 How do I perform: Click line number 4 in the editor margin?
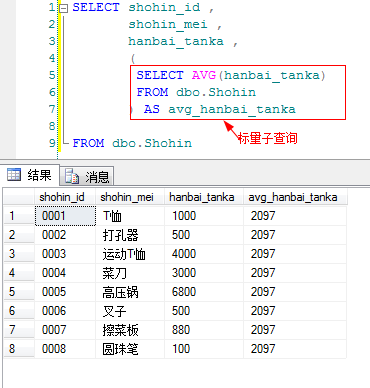tap(52, 58)
